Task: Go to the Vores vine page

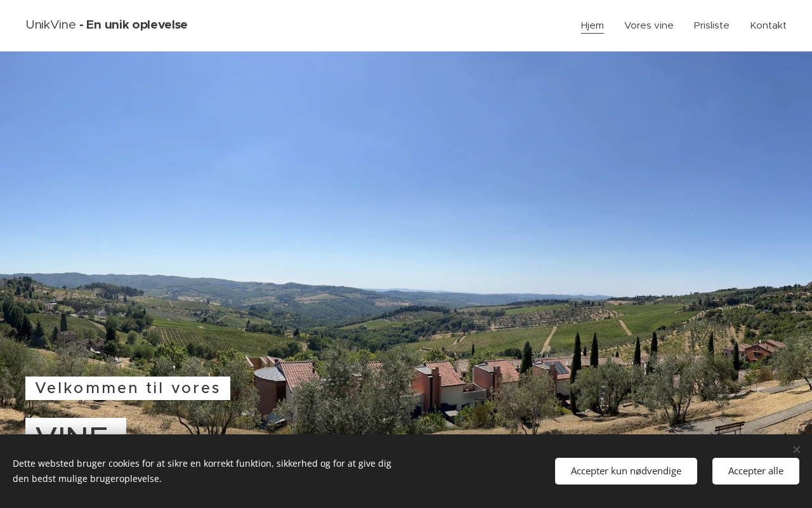Action: click(649, 25)
